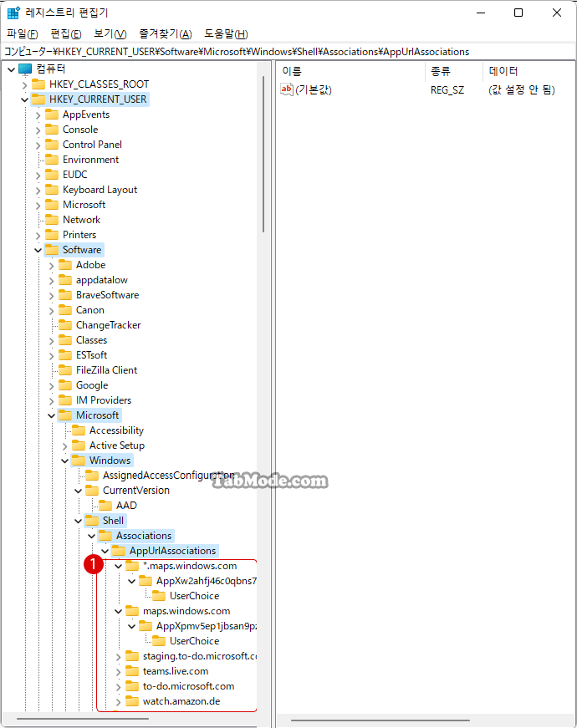Click the appdatalow folder icon
577x728 pixels.
click(x=65, y=279)
